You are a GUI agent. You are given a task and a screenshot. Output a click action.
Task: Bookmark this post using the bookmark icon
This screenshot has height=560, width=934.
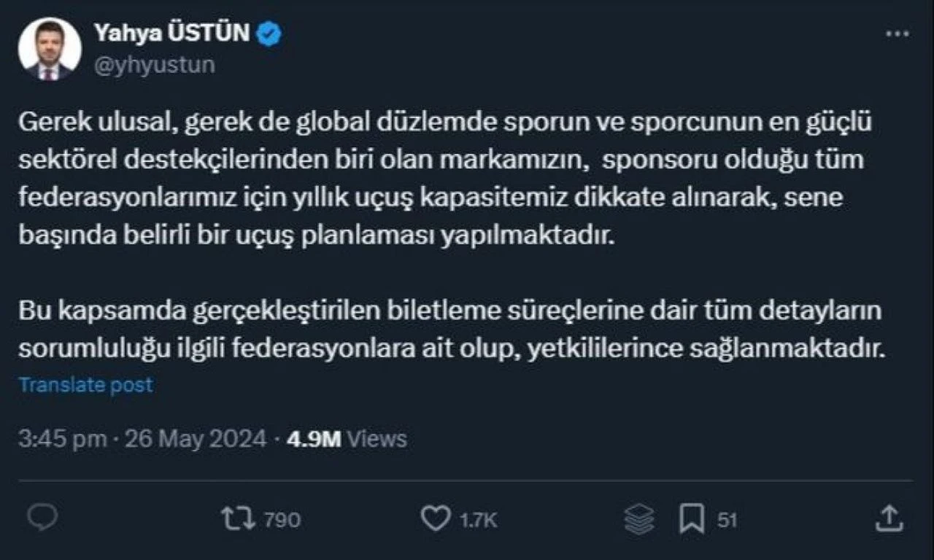[x=691, y=519]
